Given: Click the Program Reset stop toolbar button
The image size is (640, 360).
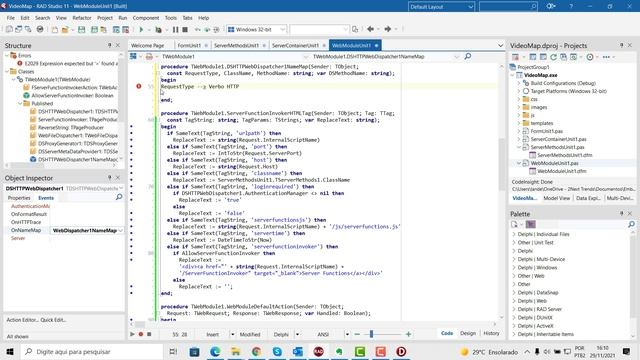Looking at the screenshot, I should pyautogui.click(x=185, y=29).
